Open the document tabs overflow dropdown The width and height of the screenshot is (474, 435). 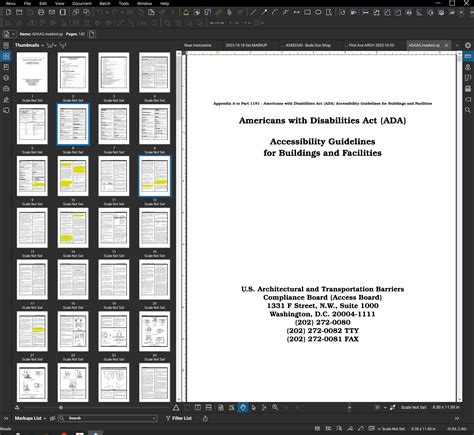[457, 45]
